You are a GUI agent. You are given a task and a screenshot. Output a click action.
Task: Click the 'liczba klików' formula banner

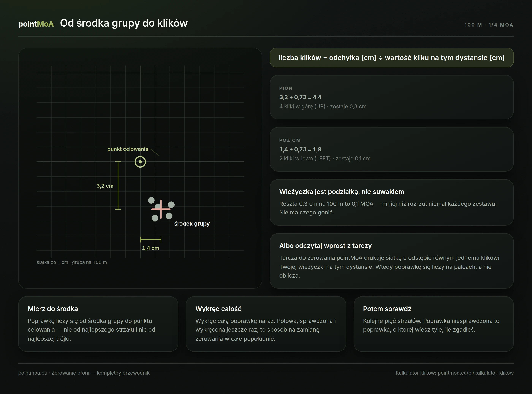pyautogui.click(x=391, y=58)
